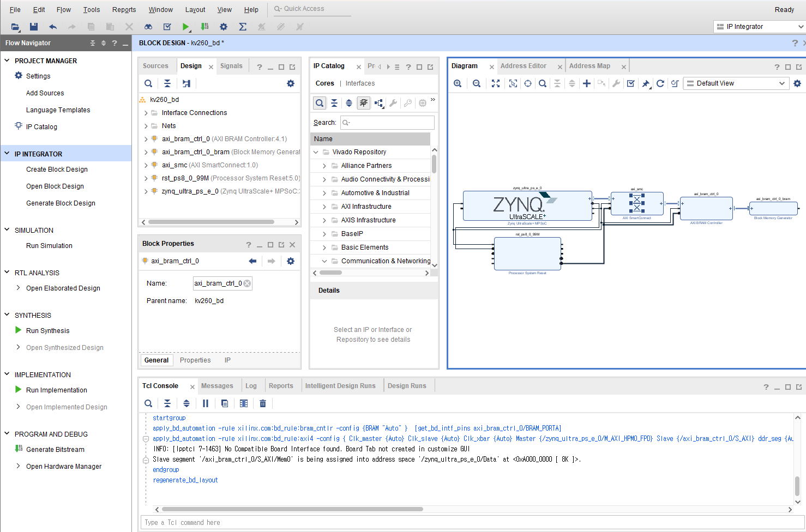This screenshot has width=806, height=532.
Task: Click the Design panel horizontal scrollbar
Action: coord(212,222)
